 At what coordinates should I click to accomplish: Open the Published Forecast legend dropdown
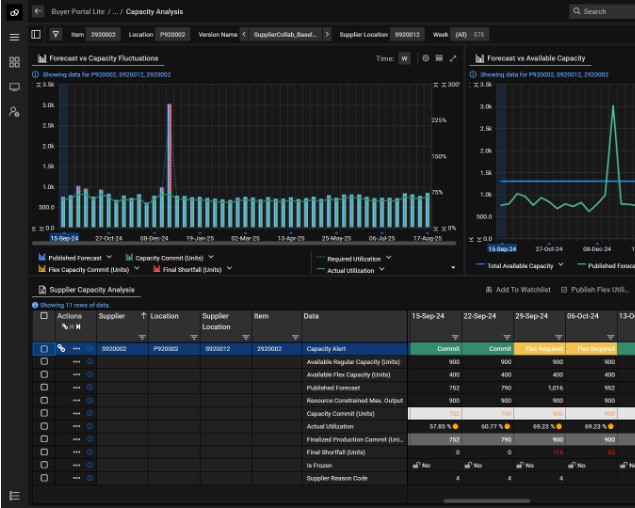point(108,257)
